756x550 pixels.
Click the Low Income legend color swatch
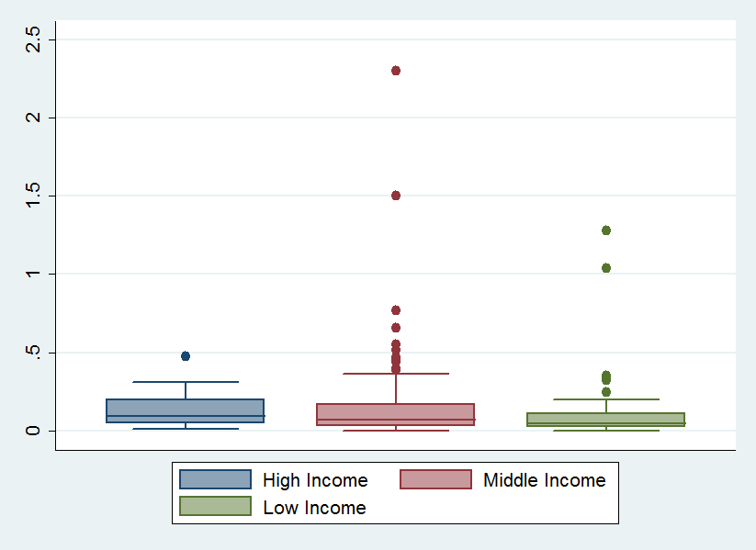click(x=215, y=507)
